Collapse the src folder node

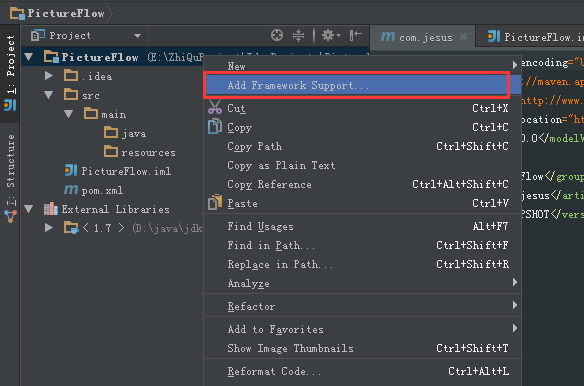tap(48, 95)
